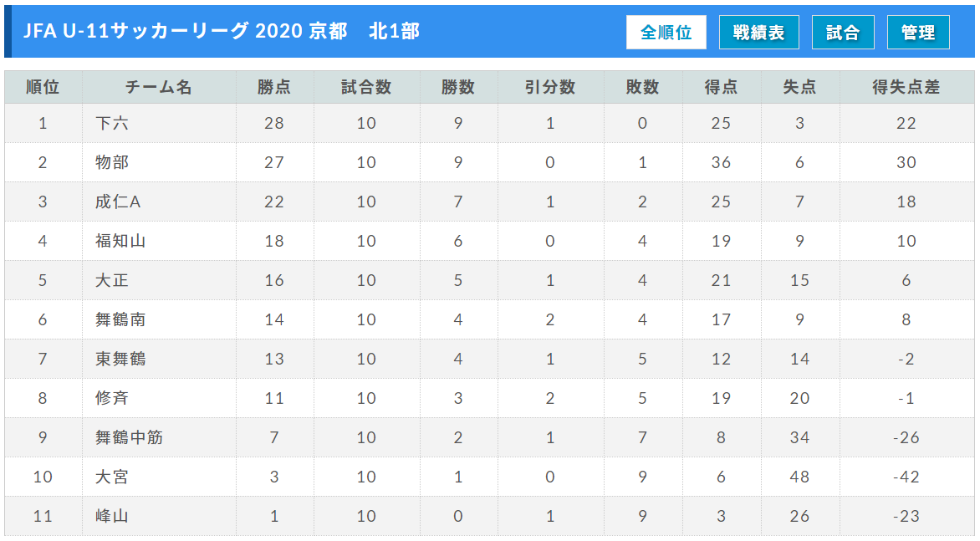The image size is (980, 541).
Task: Click team name 舞鶴中筋
Action: coord(129,437)
